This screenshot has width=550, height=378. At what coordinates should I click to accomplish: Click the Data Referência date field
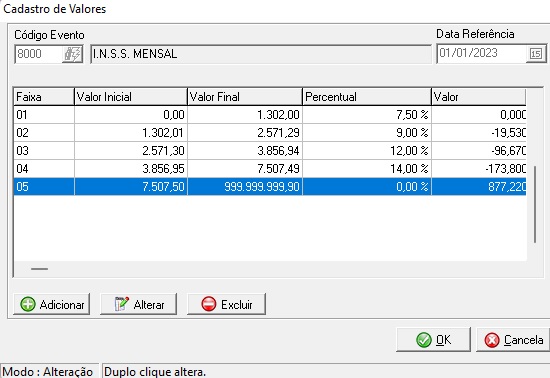pyautogui.click(x=481, y=53)
